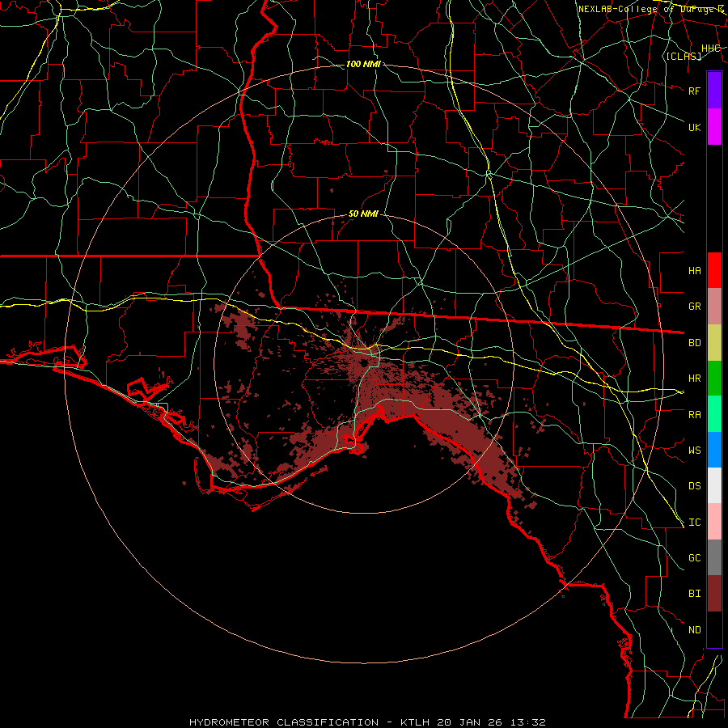The image size is (728, 728).
Task: Click the ND black color swatch
Action: [714, 629]
